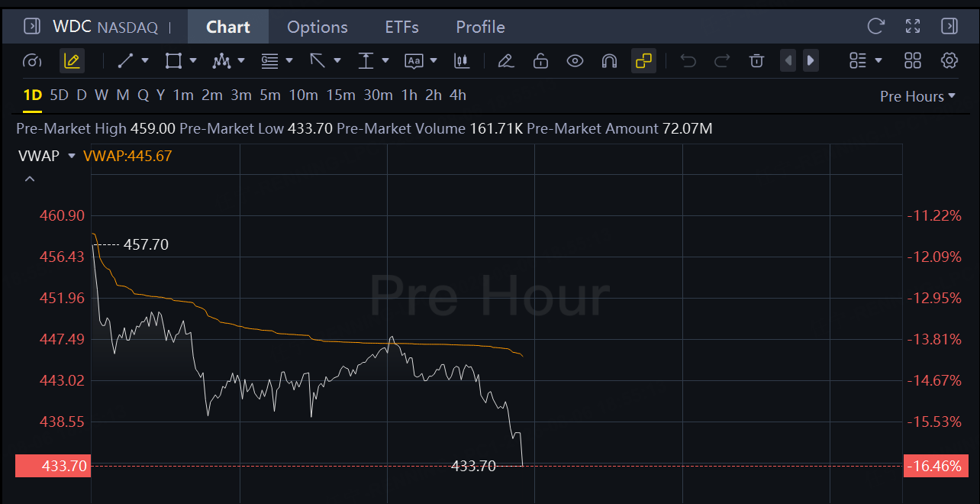This screenshot has width=980, height=504.
Task: Undo the last drawing action
Action: point(688,60)
